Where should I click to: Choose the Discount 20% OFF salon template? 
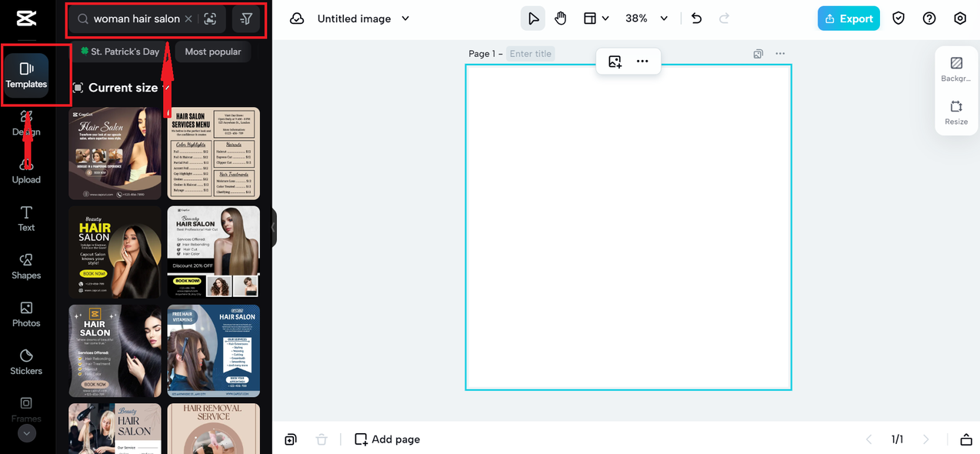(x=214, y=252)
